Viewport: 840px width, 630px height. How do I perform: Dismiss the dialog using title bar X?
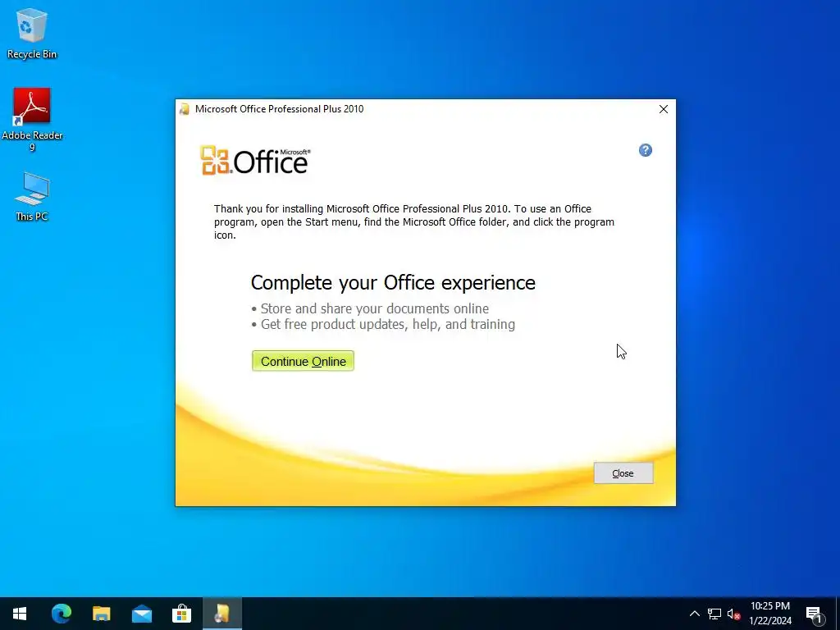pos(663,109)
